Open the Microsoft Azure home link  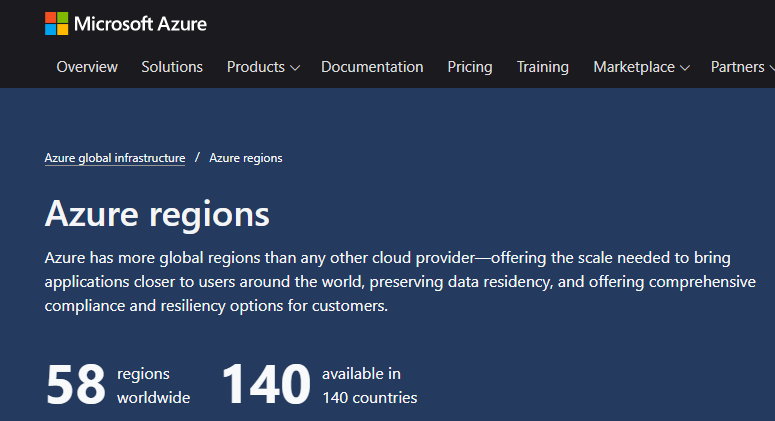click(126, 24)
